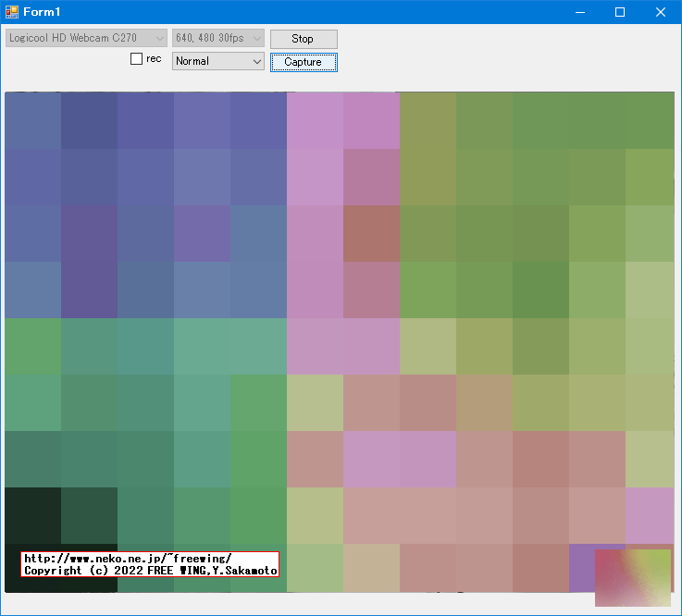Pick the darkest black block above URL overlay

[32, 515]
